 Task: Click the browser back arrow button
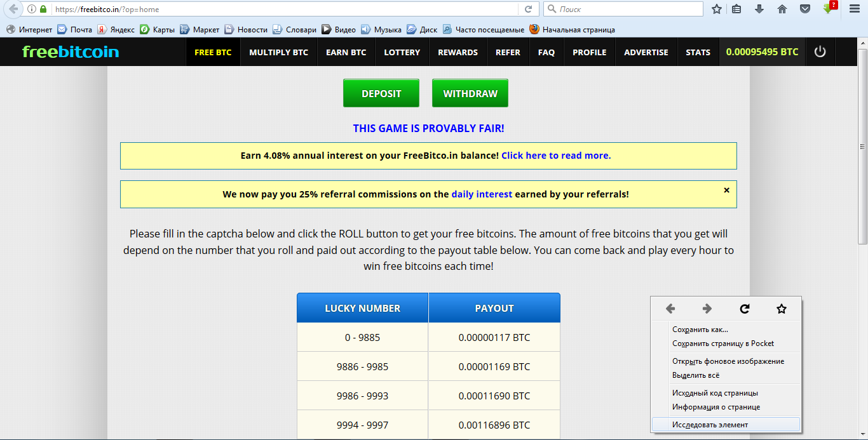12,9
